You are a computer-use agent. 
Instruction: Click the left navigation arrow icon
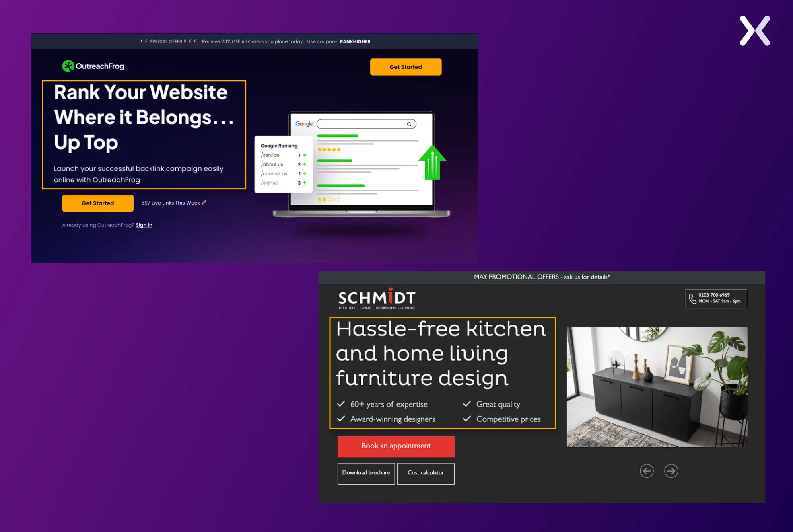click(x=647, y=471)
